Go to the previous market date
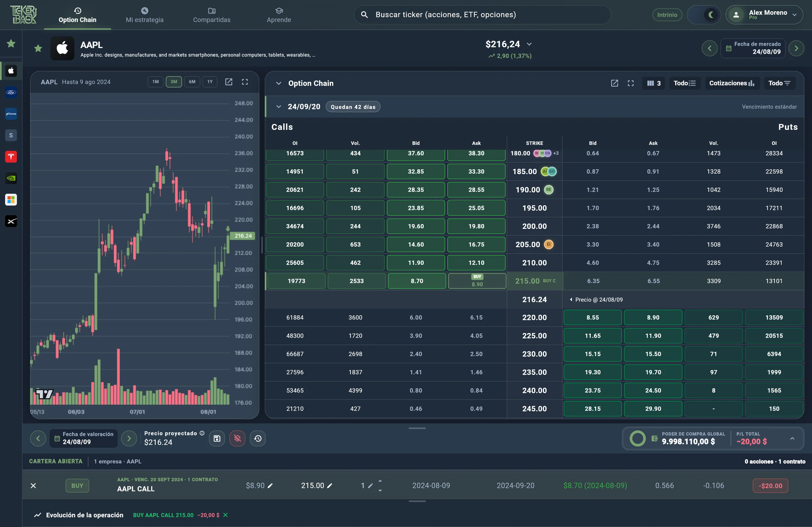The height and width of the screenshot is (527, 812). [x=709, y=48]
